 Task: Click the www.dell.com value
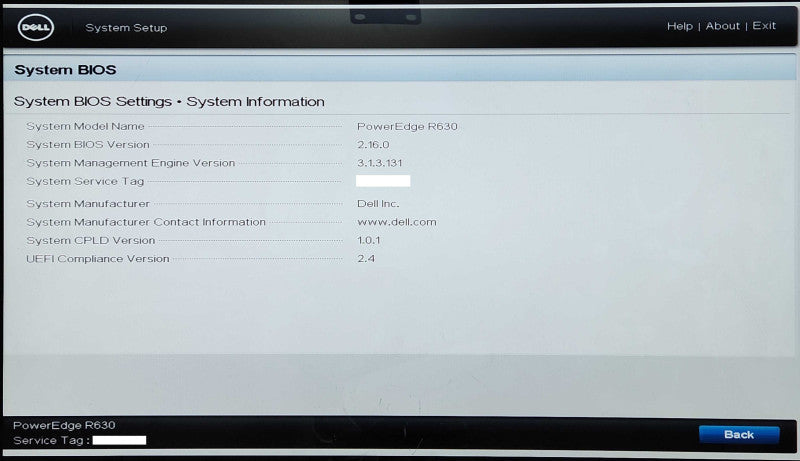396,222
